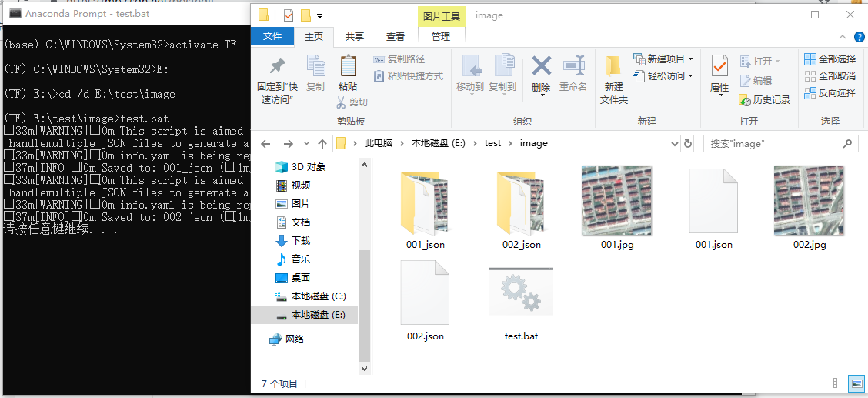Click the Copy (复制) ribbon icon
The height and width of the screenshot is (398, 868).
point(315,66)
